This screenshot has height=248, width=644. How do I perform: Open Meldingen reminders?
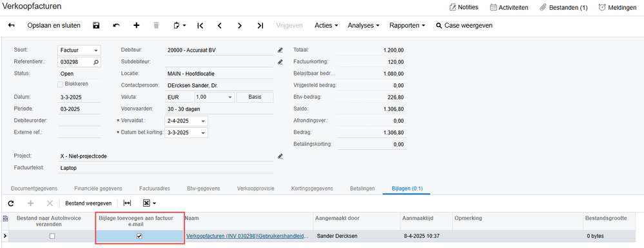coord(618,7)
